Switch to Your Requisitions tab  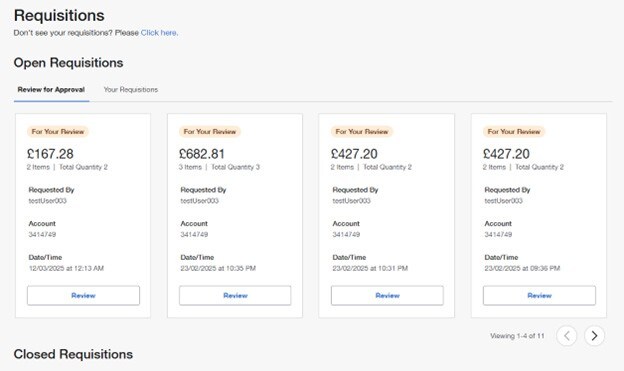coord(131,90)
